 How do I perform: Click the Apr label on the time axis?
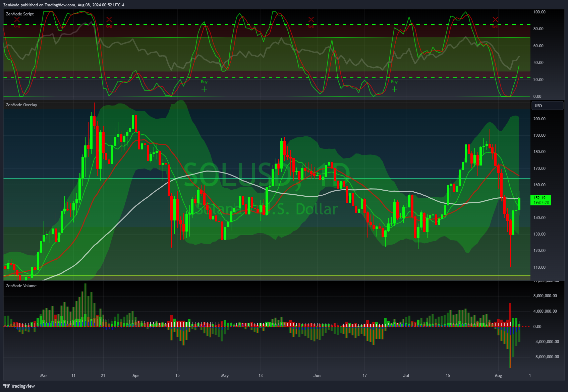[x=136, y=376]
